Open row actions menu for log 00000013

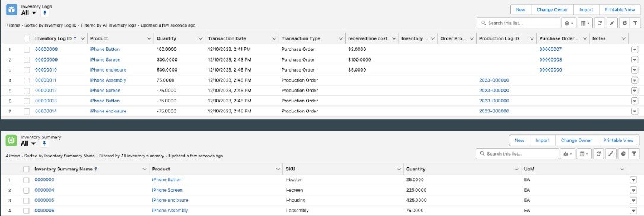(x=635, y=101)
